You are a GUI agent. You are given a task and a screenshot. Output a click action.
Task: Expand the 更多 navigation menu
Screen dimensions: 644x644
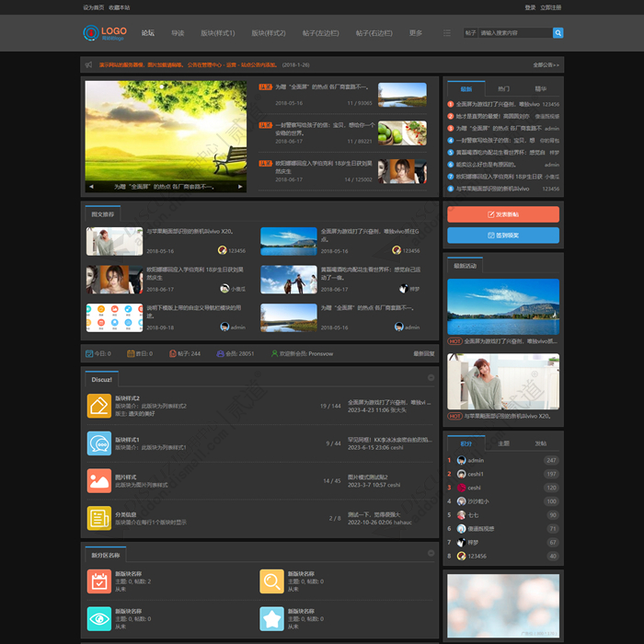pyautogui.click(x=416, y=33)
